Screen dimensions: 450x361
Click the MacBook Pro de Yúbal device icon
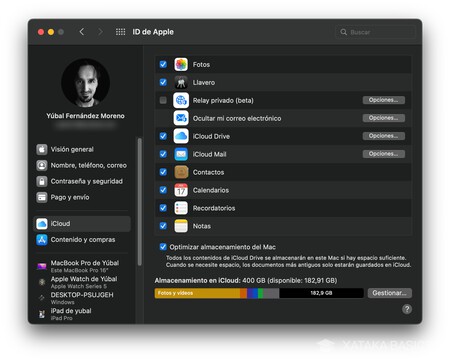(42, 266)
